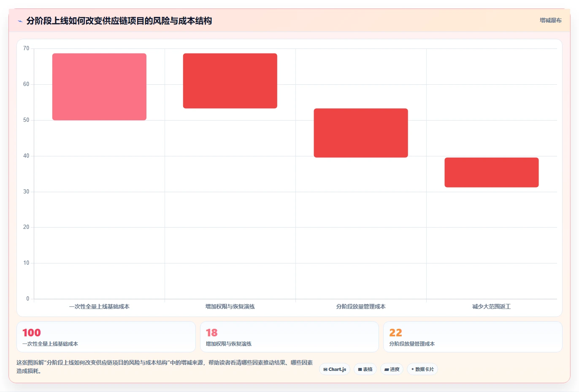The image size is (579, 392).
Task: Click the lightning icon beside the title
Action: point(20,21)
